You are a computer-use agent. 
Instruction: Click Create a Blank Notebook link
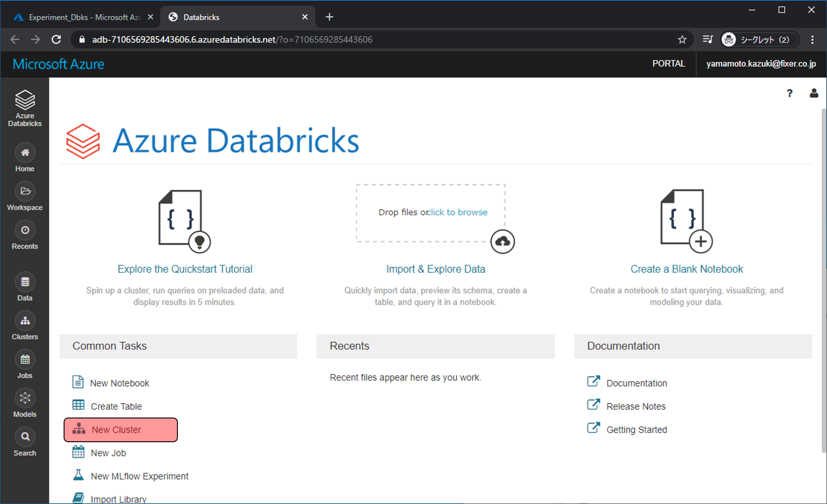point(686,269)
